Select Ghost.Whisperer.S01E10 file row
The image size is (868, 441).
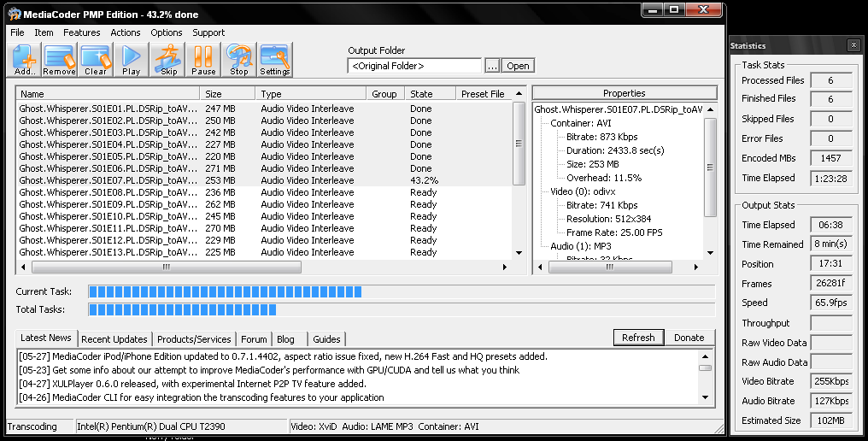(x=264, y=216)
